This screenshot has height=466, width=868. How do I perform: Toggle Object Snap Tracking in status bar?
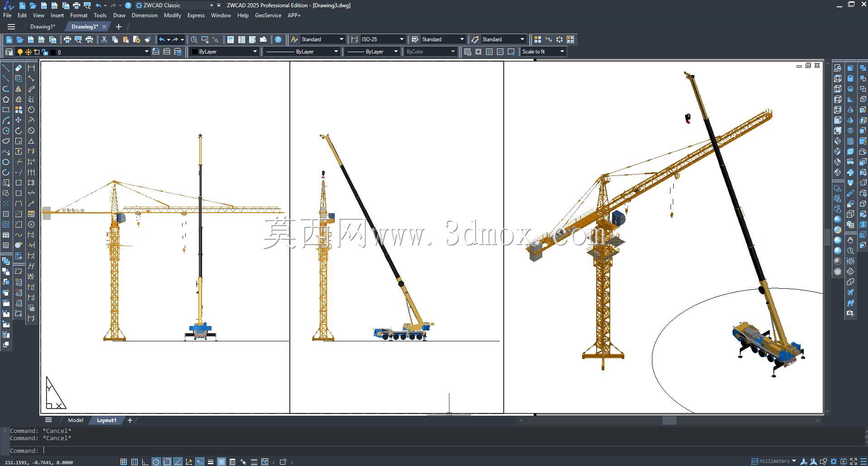[x=178, y=462]
